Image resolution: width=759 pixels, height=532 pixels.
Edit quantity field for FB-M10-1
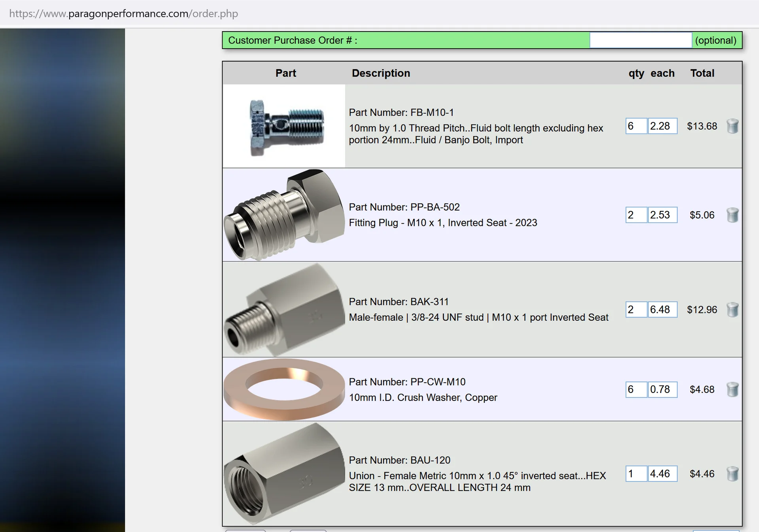(x=636, y=126)
